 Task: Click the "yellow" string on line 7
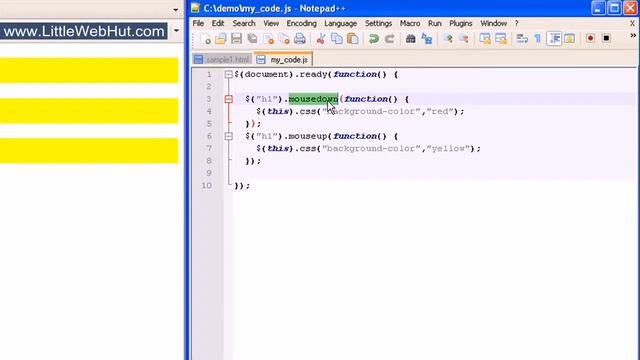448,149
